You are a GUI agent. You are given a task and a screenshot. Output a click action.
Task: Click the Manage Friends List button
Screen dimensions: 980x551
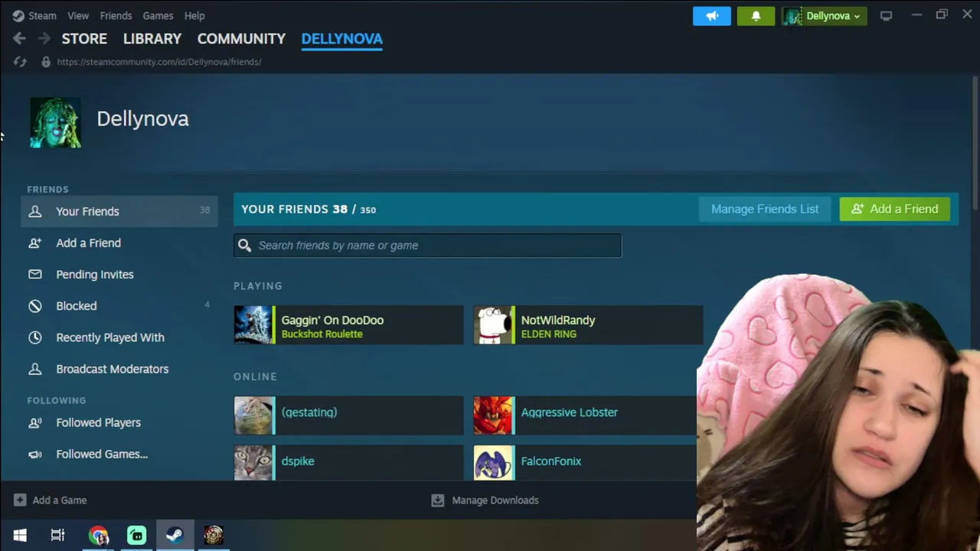pyautogui.click(x=765, y=209)
